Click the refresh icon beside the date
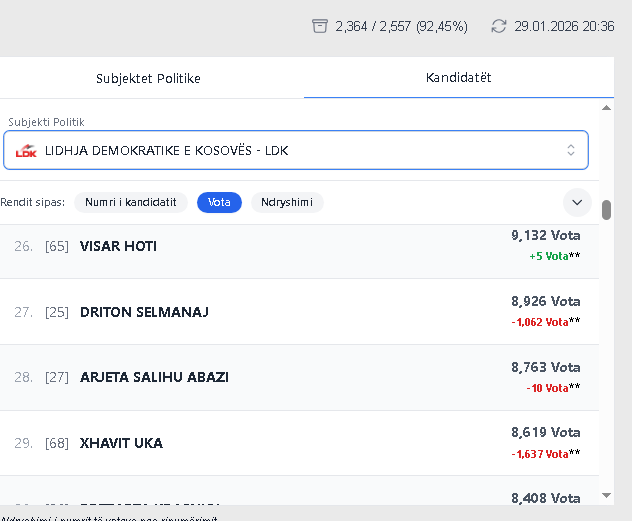 pos(499,26)
